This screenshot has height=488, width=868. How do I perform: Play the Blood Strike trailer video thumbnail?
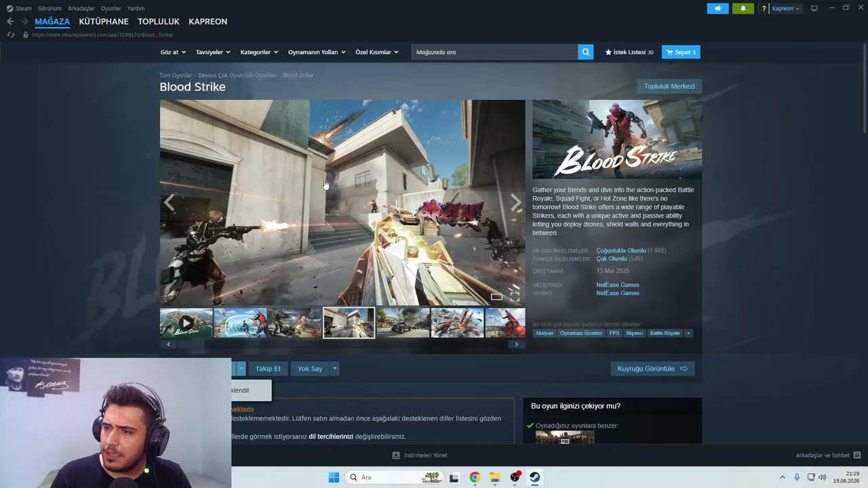point(186,323)
